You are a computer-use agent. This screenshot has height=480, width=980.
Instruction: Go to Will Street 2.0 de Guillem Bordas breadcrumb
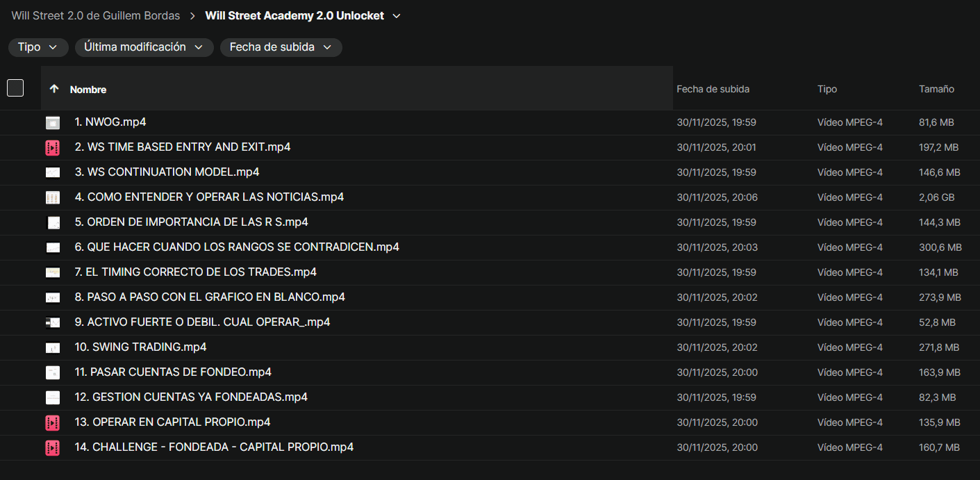tap(96, 16)
